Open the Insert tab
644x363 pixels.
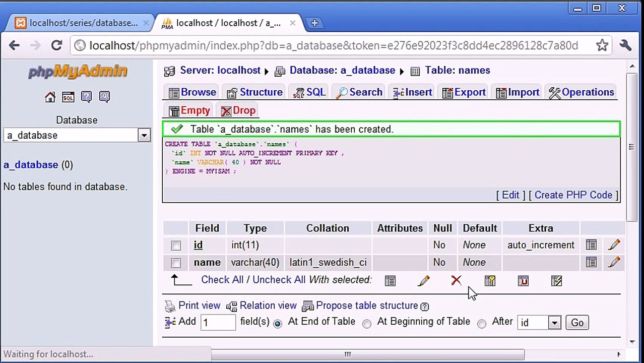point(413,92)
